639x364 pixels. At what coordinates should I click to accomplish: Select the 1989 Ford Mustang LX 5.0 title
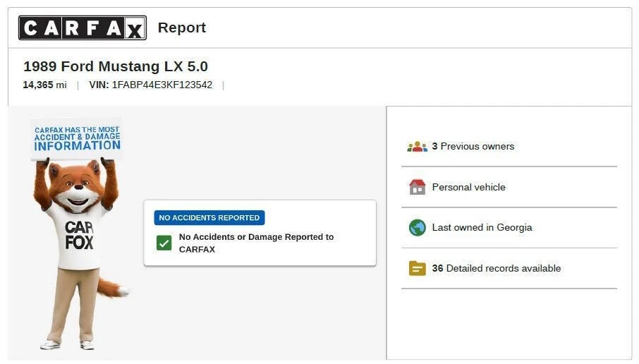tap(116, 66)
